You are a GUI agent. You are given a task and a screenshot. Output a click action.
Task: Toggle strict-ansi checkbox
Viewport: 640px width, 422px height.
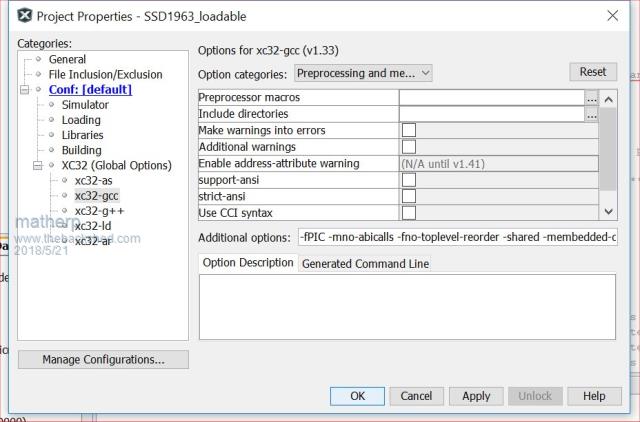[409, 196]
